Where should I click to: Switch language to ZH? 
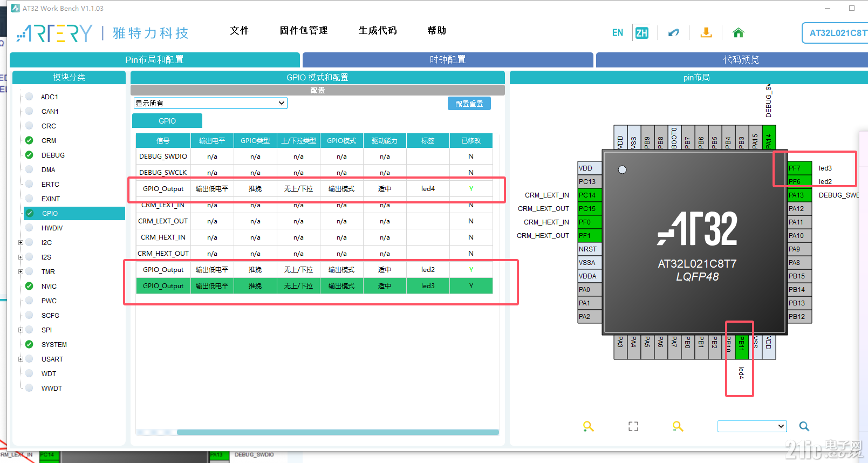[x=641, y=33]
